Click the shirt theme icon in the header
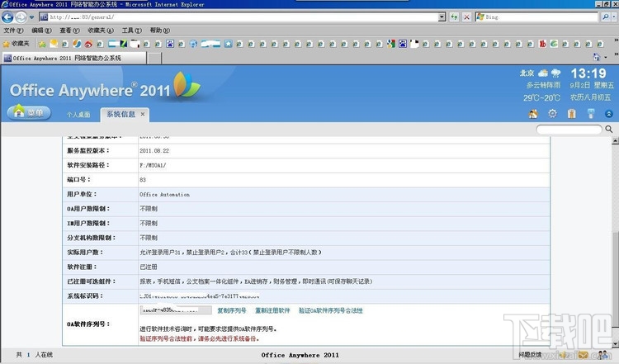619x364 pixels. [x=571, y=114]
